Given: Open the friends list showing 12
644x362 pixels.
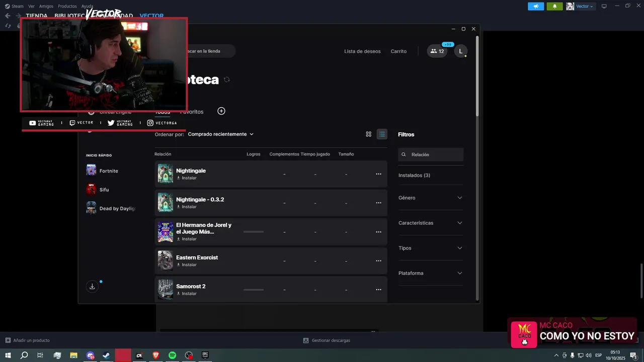Looking at the screenshot, I should point(437,51).
